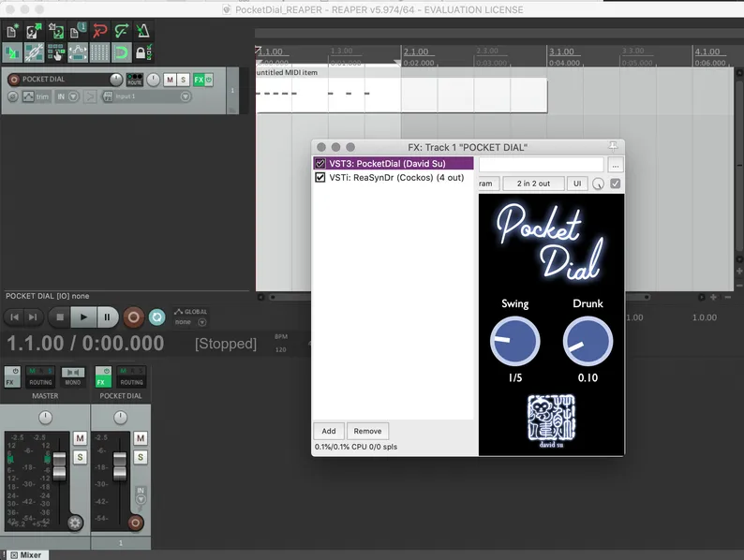Click the green Redo arrow icon

(122, 31)
